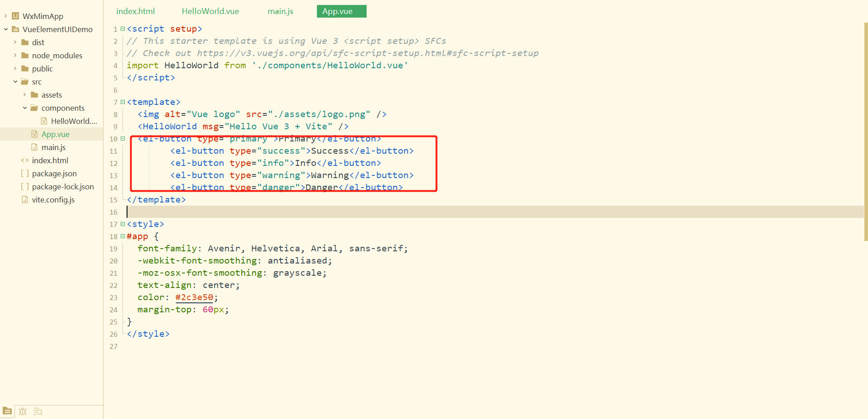
Task: Click the closing </style> tag
Action: 148,334
